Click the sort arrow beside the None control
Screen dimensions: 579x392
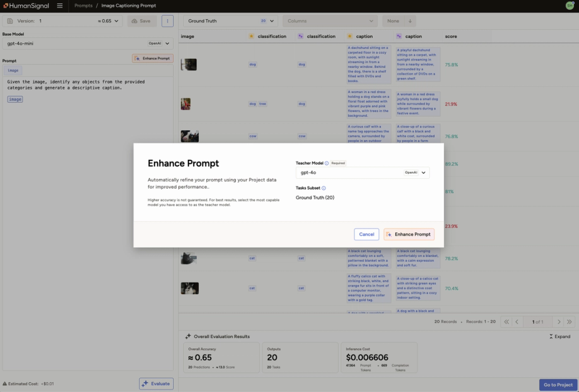[x=411, y=20]
